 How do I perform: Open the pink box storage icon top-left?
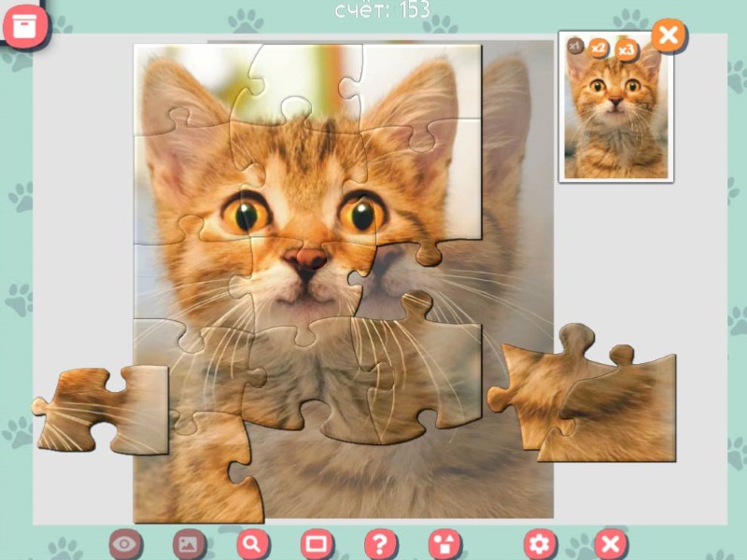pos(25,25)
